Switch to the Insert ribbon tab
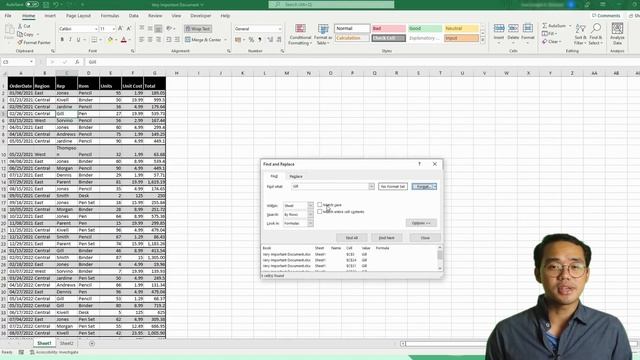This screenshot has height=360, width=640. pos(50,16)
